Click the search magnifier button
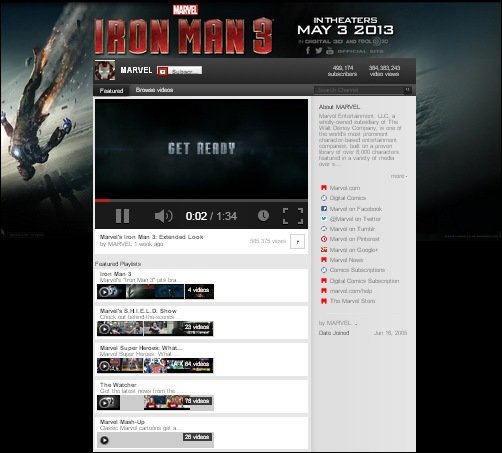Image resolution: width=502 pixels, height=453 pixels. click(x=407, y=90)
